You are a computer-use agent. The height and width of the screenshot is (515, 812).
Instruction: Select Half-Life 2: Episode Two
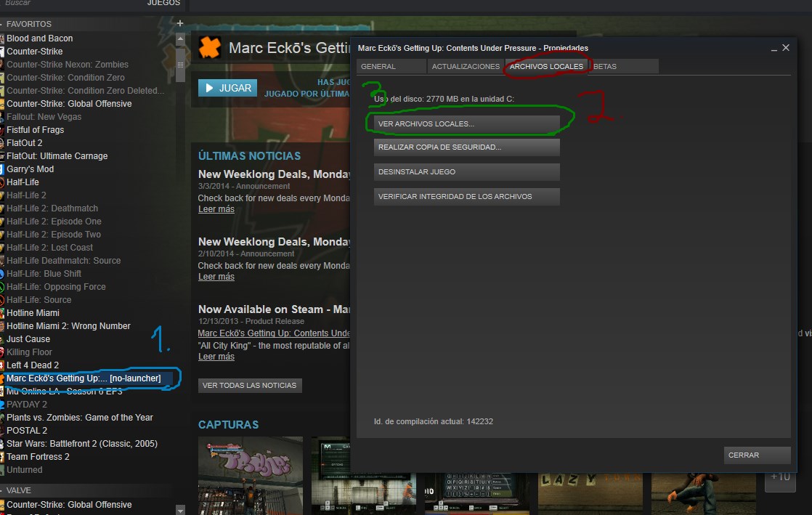pyautogui.click(x=54, y=234)
